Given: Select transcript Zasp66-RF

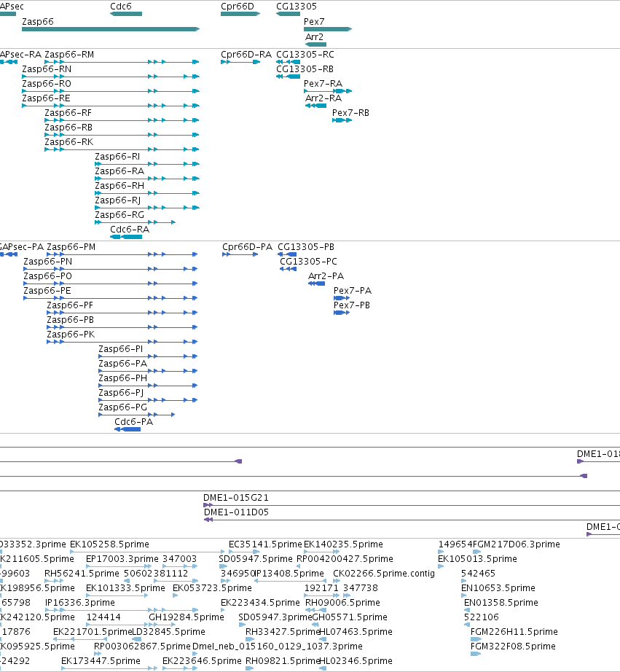Looking at the screenshot, I should tap(122, 120).
